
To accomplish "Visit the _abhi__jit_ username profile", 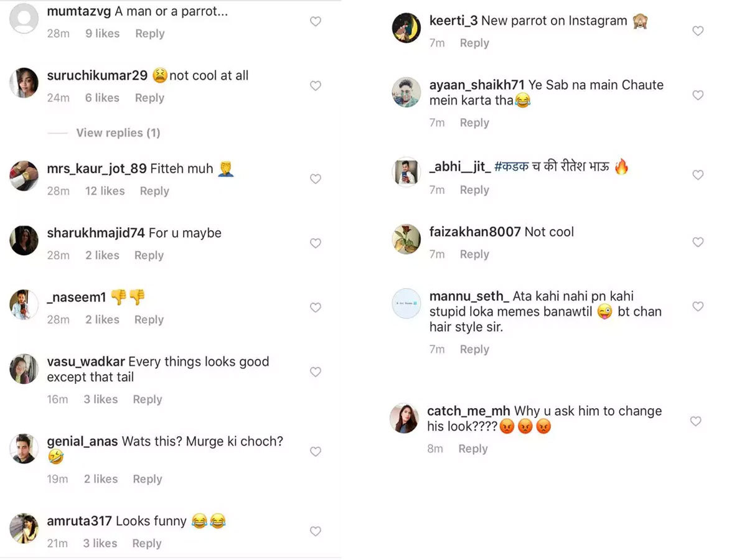I will tap(459, 167).
